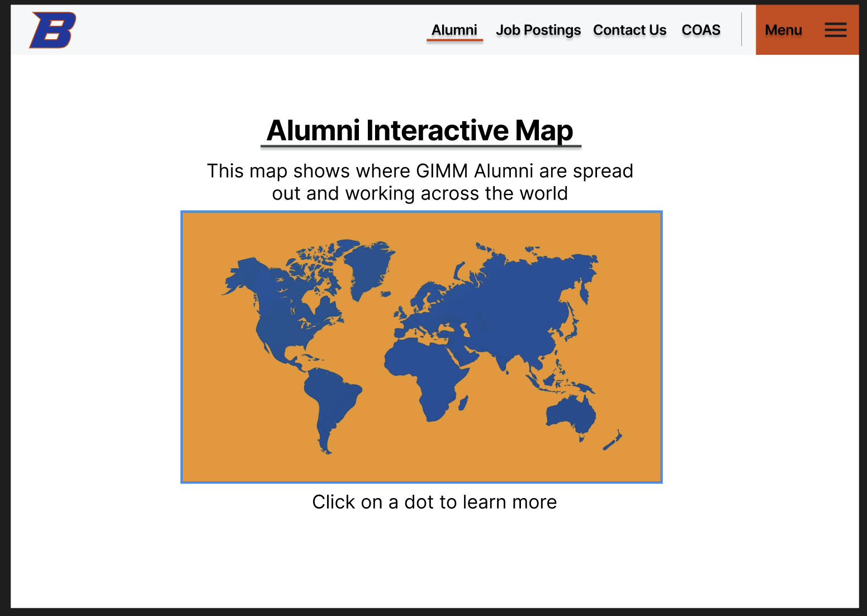Viewport: 867px width, 616px height.
Task: Click the Alumni Interactive Map heading
Action: point(420,130)
